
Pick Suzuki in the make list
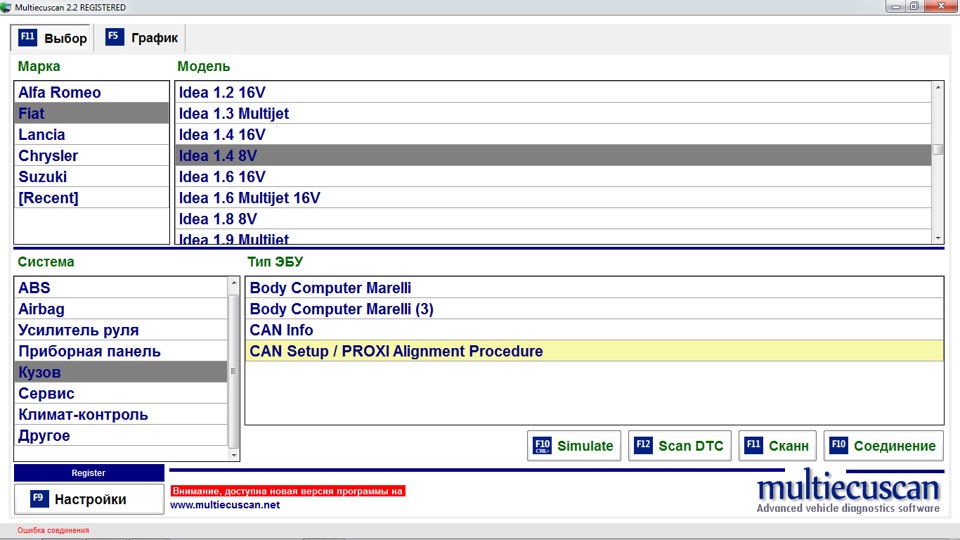92,177
